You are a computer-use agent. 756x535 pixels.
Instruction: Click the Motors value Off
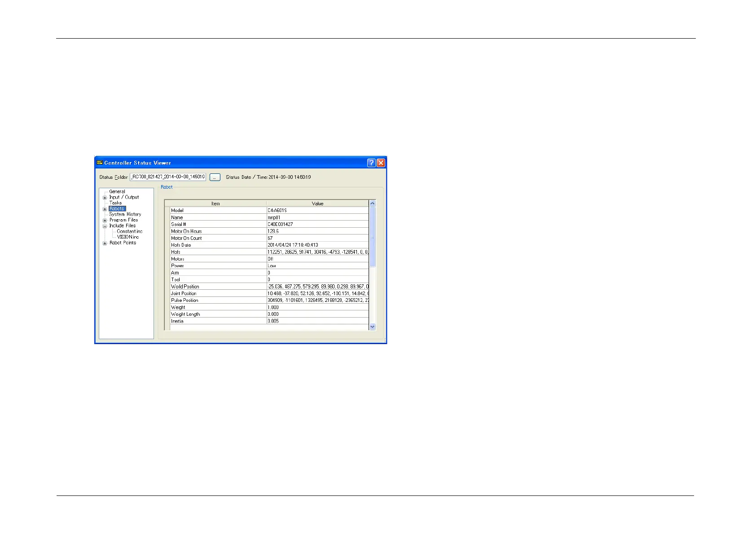[270, 259]
